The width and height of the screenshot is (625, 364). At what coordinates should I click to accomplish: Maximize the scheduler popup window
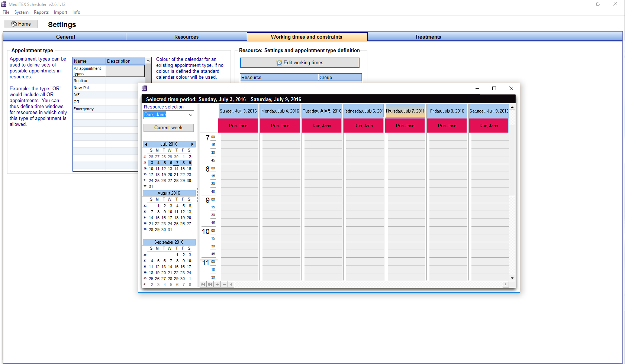[494, 88]
